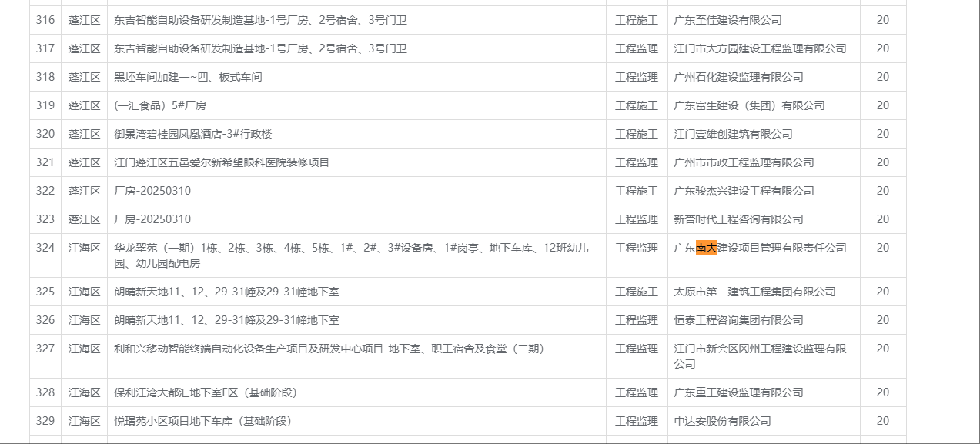Viewport: 980px width, 444px height.
Task: Click row number 325
Action: click(45, 292)
